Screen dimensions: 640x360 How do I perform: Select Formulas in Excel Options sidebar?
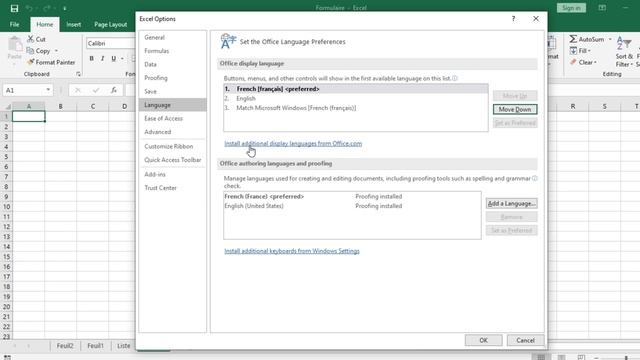(172, 51)
